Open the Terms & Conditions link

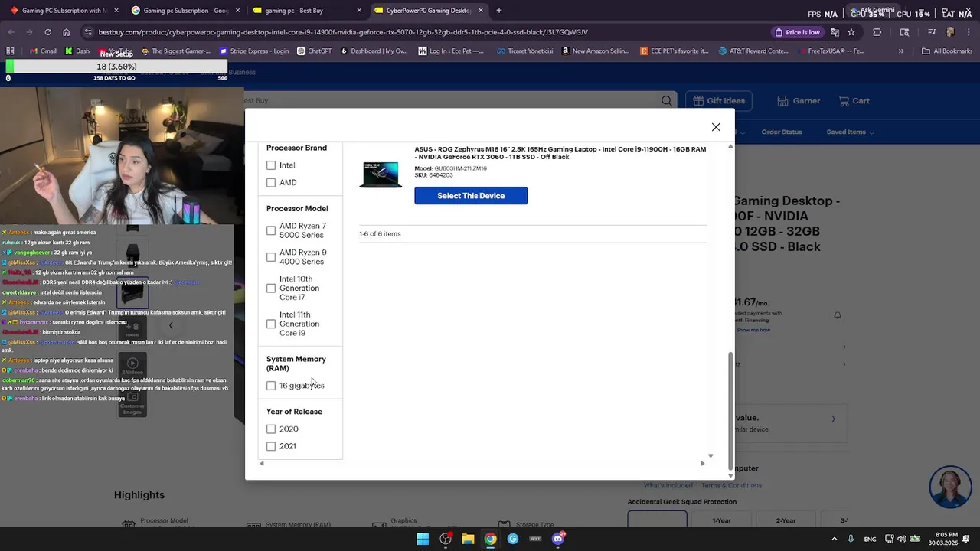click(x=731, y=485)
